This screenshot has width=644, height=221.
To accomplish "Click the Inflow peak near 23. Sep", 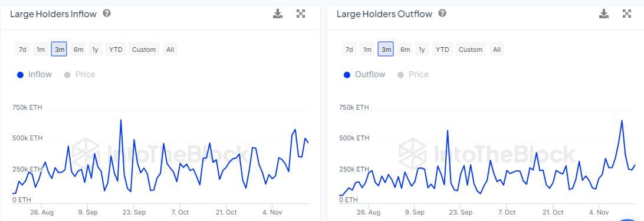I will (134, 140).
